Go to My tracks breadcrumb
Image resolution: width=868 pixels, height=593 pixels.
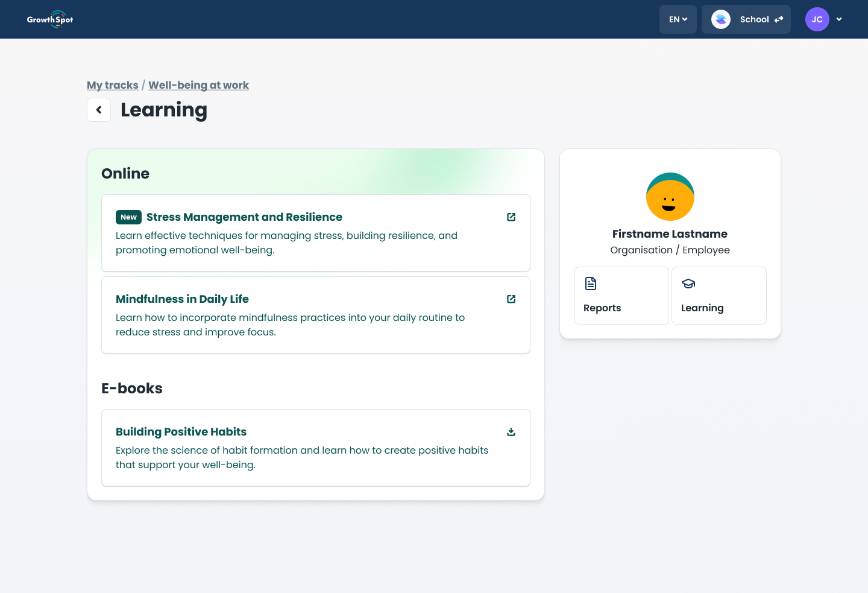pos(112,85)
